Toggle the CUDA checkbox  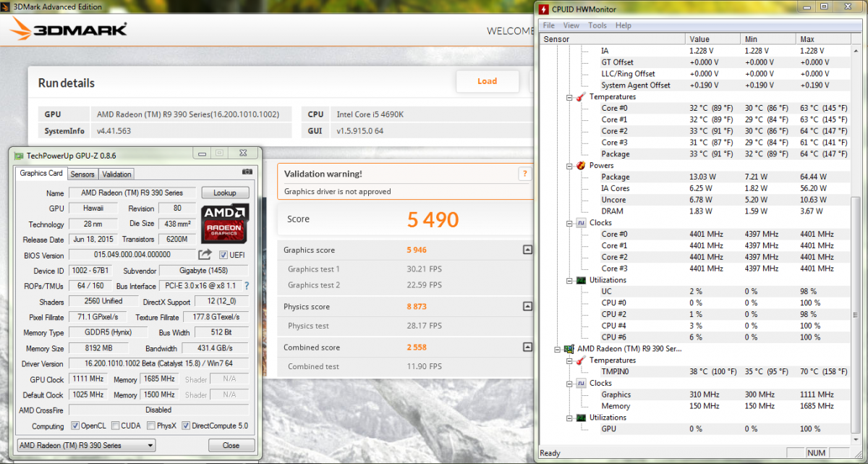[116, 426]
